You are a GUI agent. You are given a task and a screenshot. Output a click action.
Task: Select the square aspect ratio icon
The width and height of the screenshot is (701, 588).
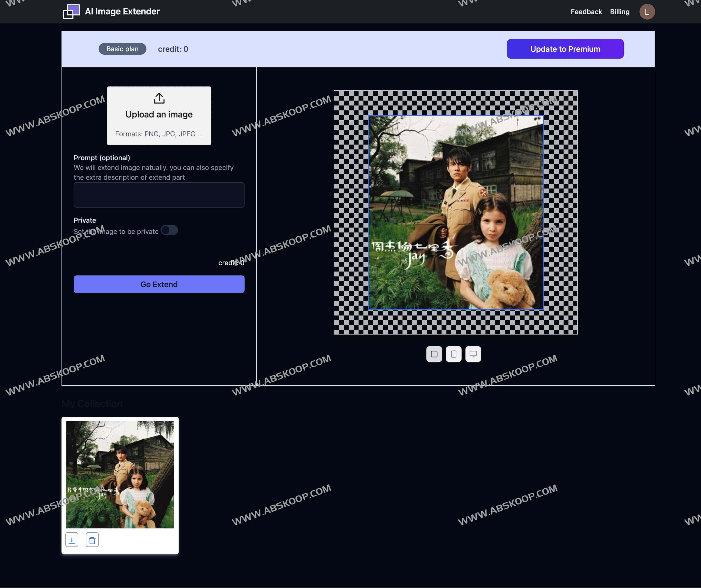pos(434,354)
